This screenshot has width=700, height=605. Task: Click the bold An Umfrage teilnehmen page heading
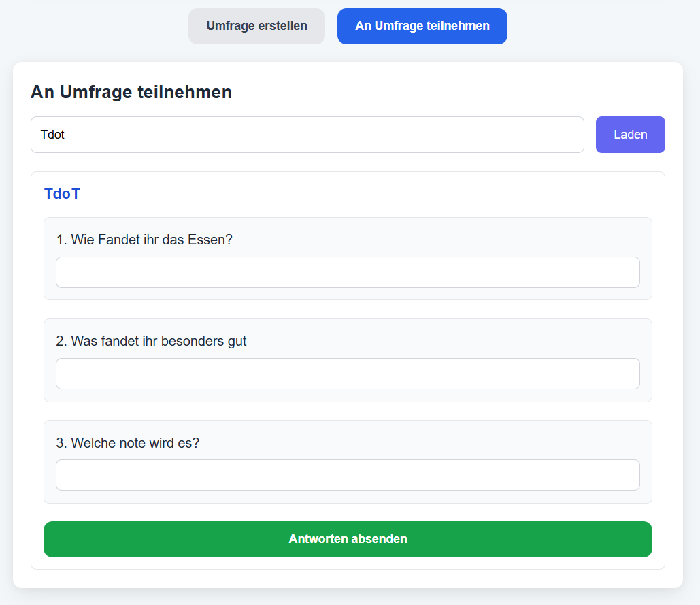click(x=131, y=92)
